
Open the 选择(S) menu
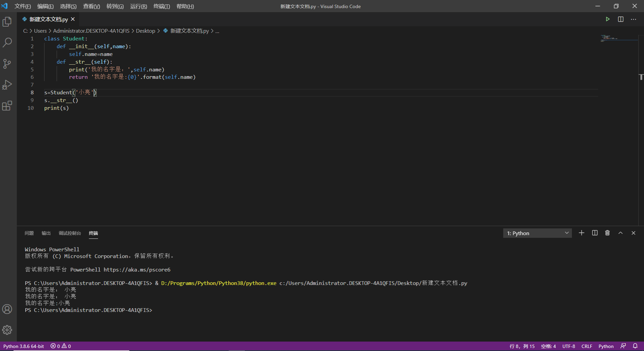pyautogui.click(x=68, y=6)
